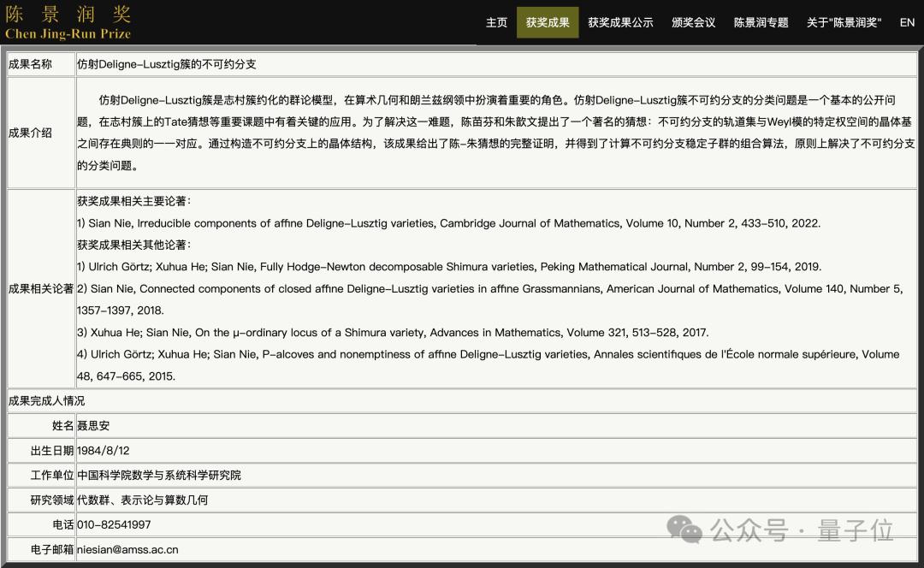
Task: Click the 工作单位 field label
Action: pos(52,475)
